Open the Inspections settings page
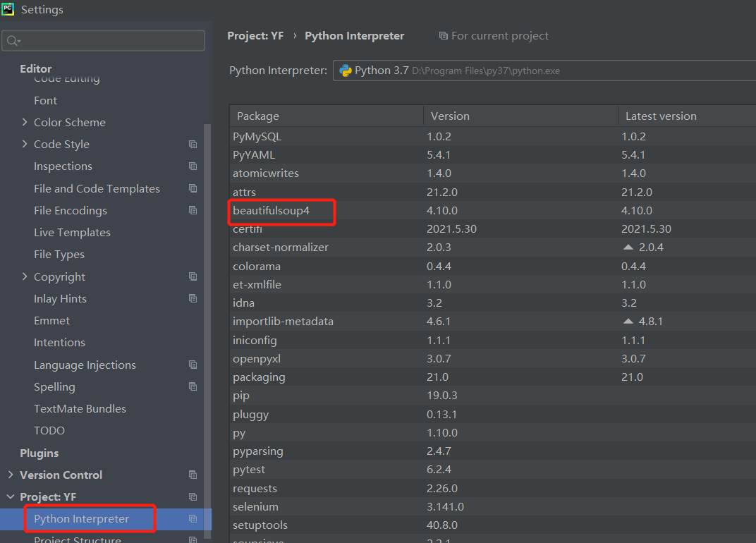Image resolution: width=756 pixels, height=543 pixels. pos(63,166)
